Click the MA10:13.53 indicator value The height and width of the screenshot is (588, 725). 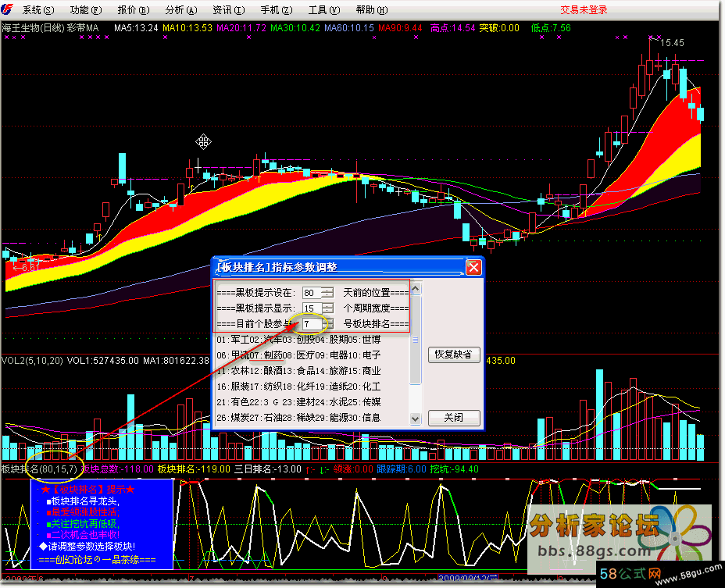pyautogui.click(x=187, y=28)
